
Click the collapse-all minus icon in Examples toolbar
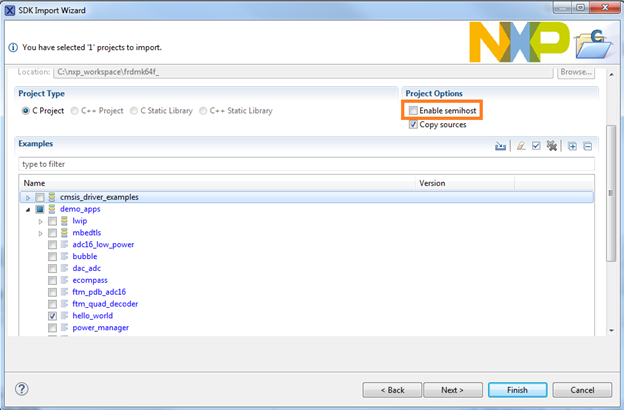(x=587, y=146)
